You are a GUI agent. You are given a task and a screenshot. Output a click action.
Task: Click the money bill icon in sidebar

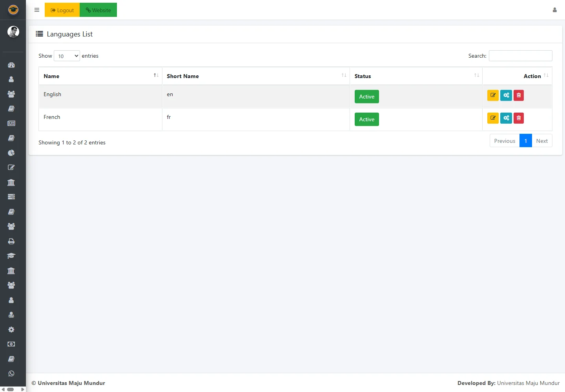click(11, 344)
